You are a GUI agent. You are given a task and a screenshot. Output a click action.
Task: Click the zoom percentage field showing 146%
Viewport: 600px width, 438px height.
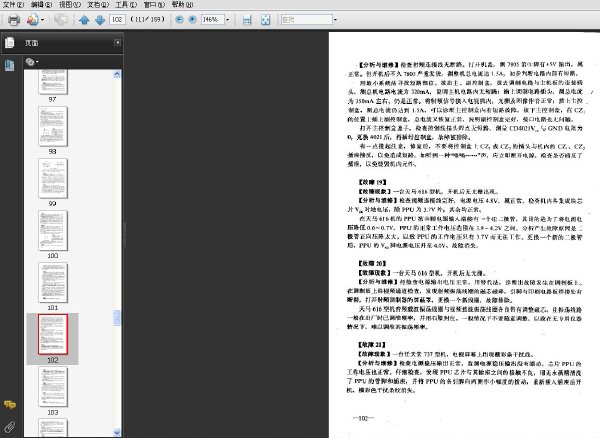(x=212, y=20)
